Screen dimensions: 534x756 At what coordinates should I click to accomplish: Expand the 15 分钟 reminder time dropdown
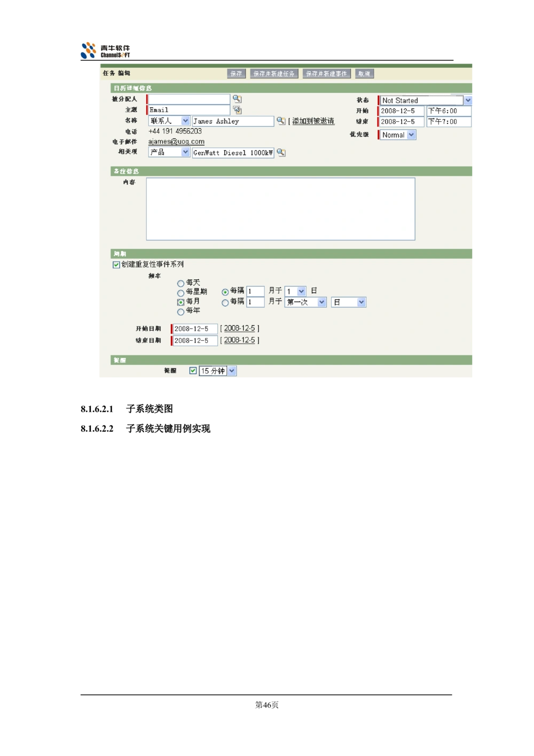(x=232, y=371)
